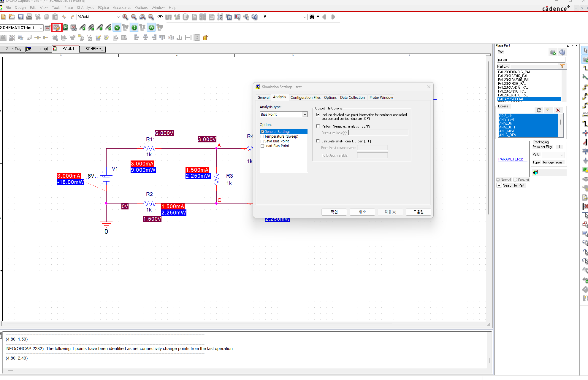Open the PSpice menu

click(103, 8)
